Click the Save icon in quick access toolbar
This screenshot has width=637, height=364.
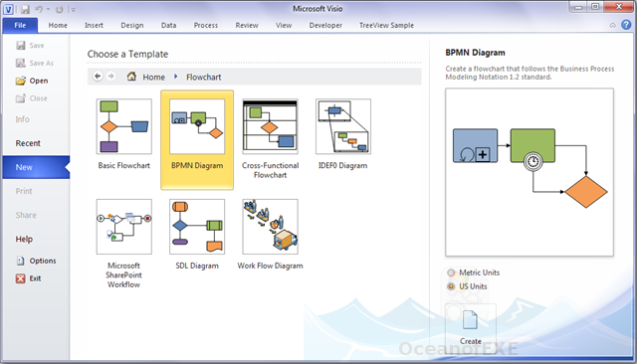[25, 9]
